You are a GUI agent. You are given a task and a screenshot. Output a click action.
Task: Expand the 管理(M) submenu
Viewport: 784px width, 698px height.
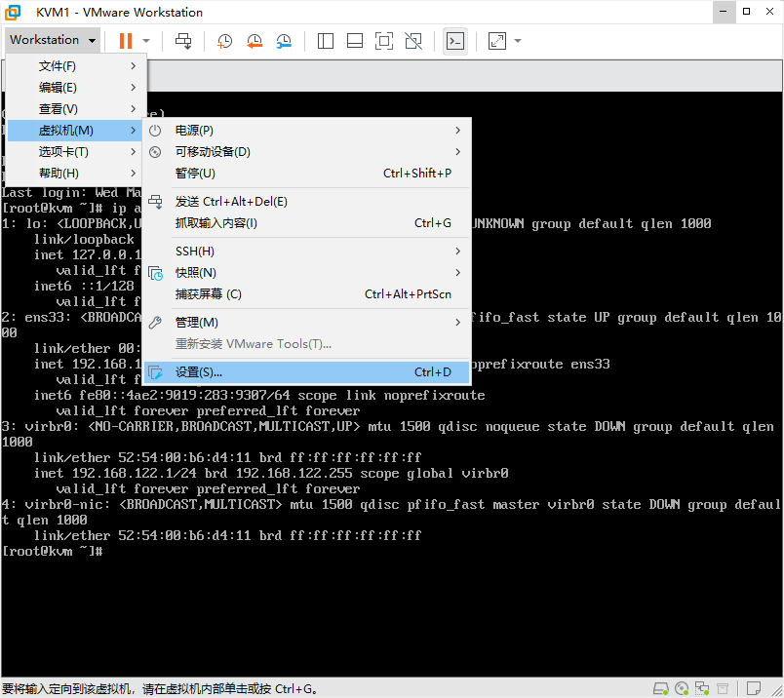point(307,323)
